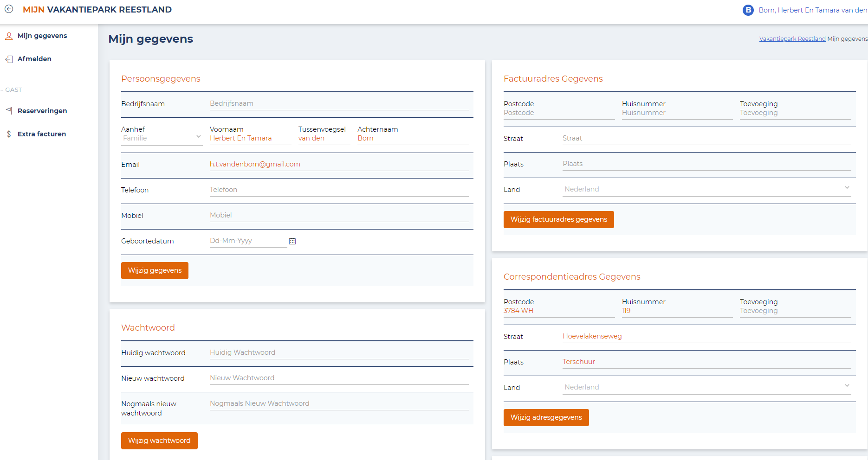Click the Wijzig gegevens button

point(155,270)
